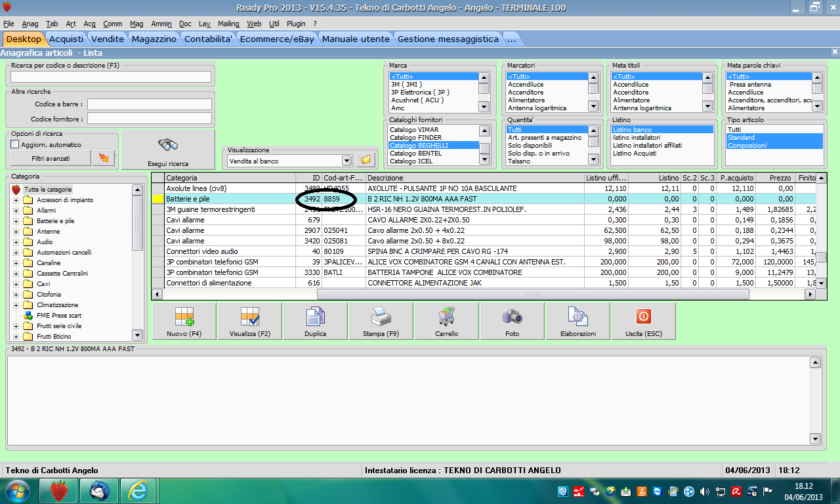Open Internet Explorer in the taskbar
This screenshot has width=840, height=504.
click(x=139, y=490)
